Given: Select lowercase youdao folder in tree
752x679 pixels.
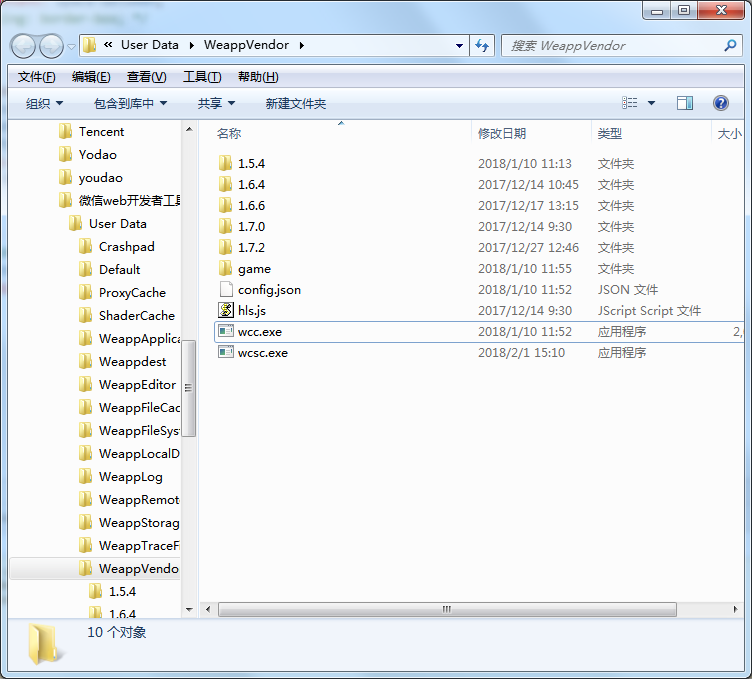Looking at the screenshot, I should [91, 177].
